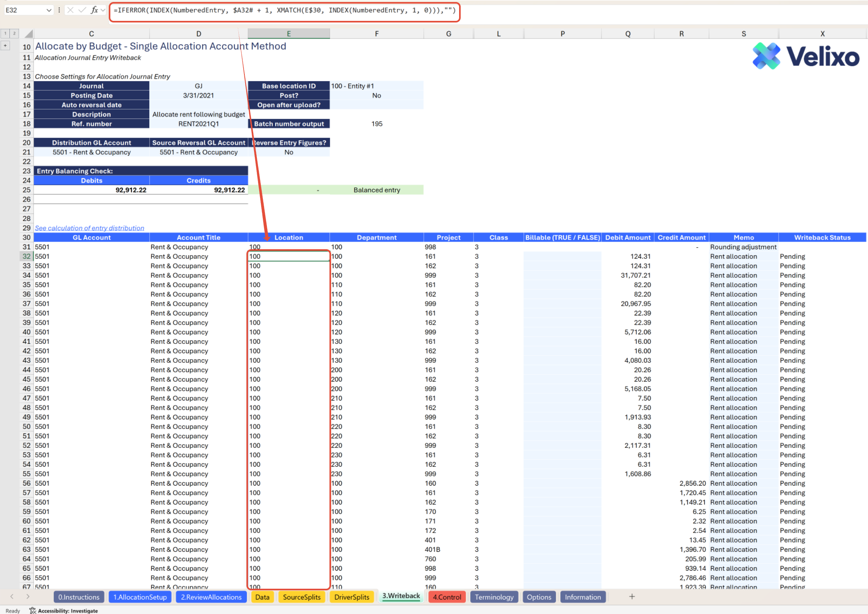Open See calculation of entry distribution link
This screenshot has width=868, height=614.
(89, 228)
